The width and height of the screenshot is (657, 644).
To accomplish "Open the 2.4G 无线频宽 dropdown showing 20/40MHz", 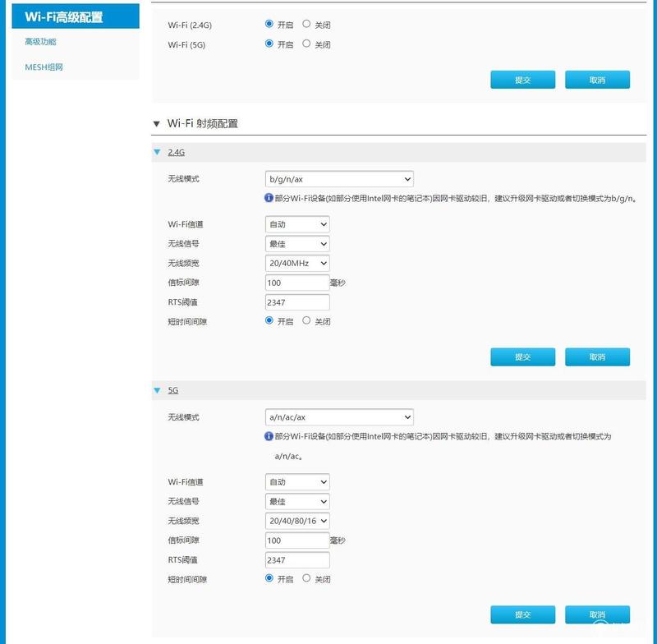I will pyautogui.click(x=297, y=263).
